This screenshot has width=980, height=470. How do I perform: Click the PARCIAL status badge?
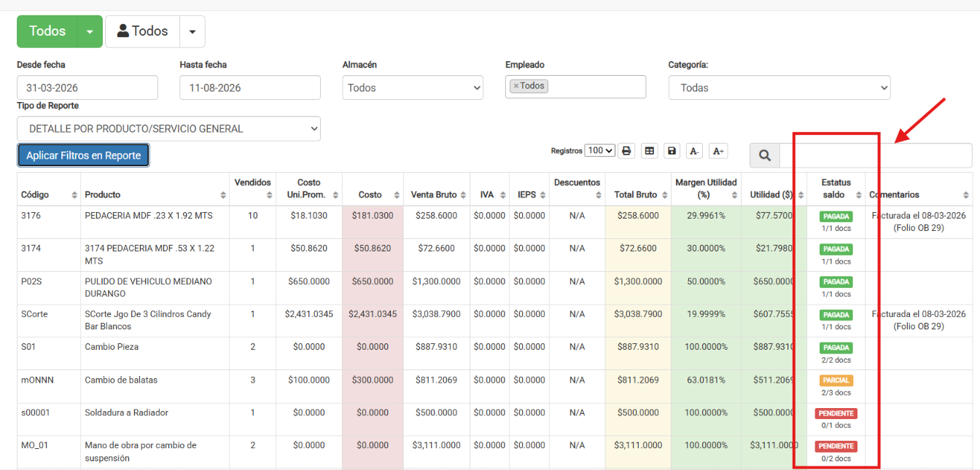836,380
